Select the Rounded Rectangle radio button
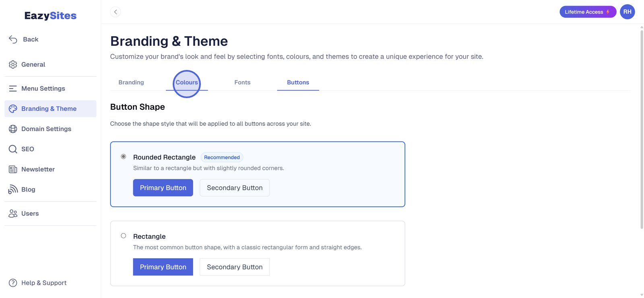 click(124, 156)
